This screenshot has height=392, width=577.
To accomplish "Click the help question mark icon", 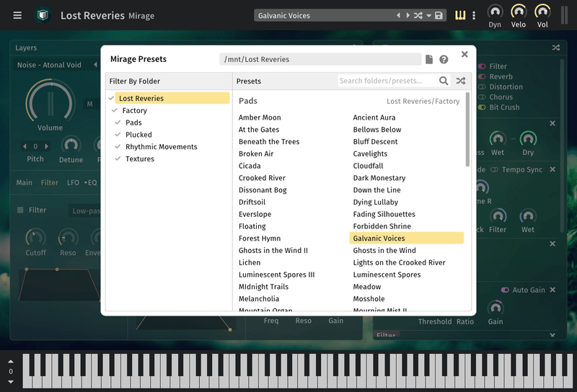I will point(444,60).
